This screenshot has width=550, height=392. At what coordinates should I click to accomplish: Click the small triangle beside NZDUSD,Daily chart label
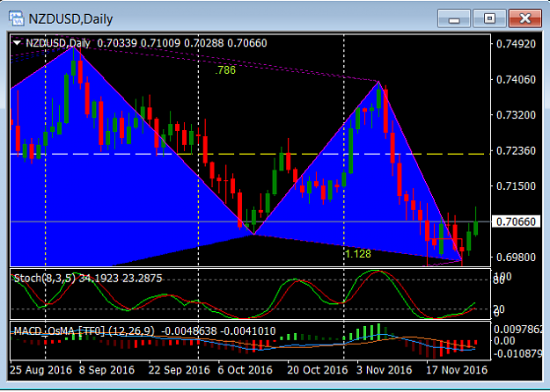17,43
